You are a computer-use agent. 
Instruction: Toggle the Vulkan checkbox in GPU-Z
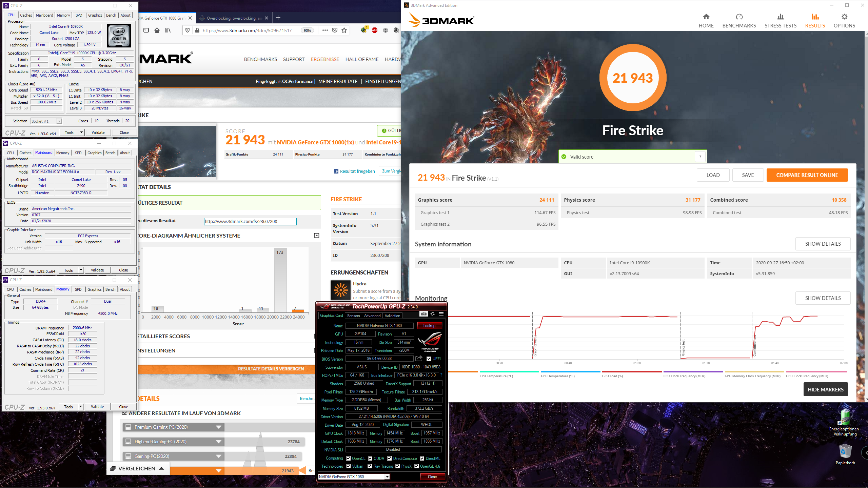pos(348,466)
